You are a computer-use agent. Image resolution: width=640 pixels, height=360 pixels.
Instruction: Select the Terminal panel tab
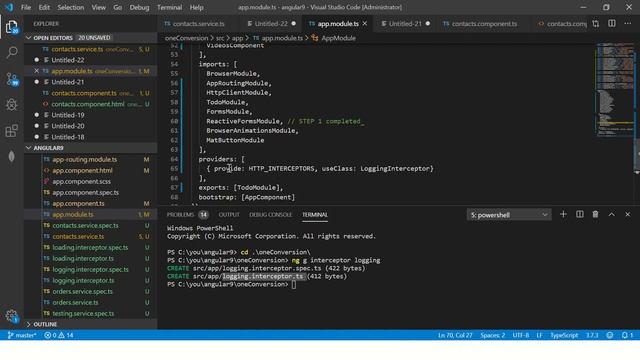pyautogui.click(x=315, y=214)
